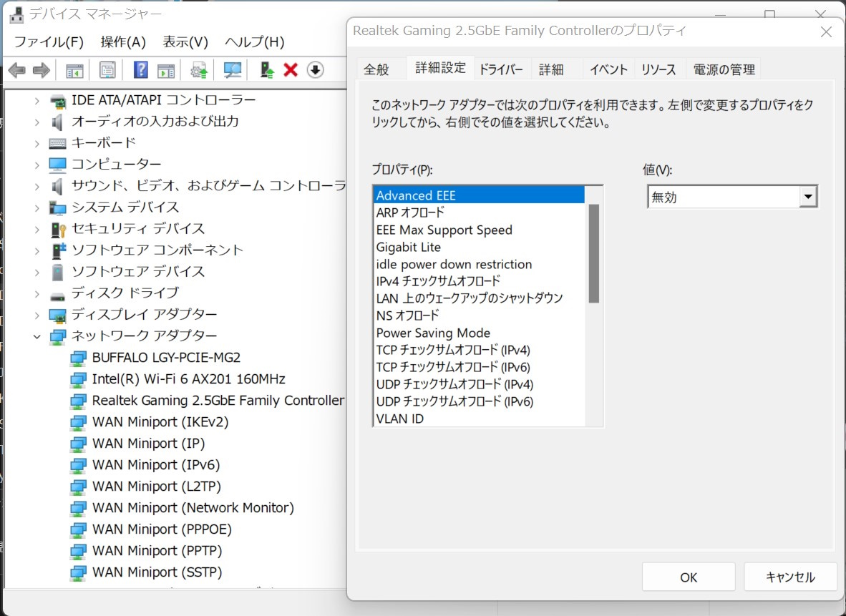Click the システム デバイス category icon
Image resolution: width=846 pixels, height=616 pixels.
coord(57,207)
